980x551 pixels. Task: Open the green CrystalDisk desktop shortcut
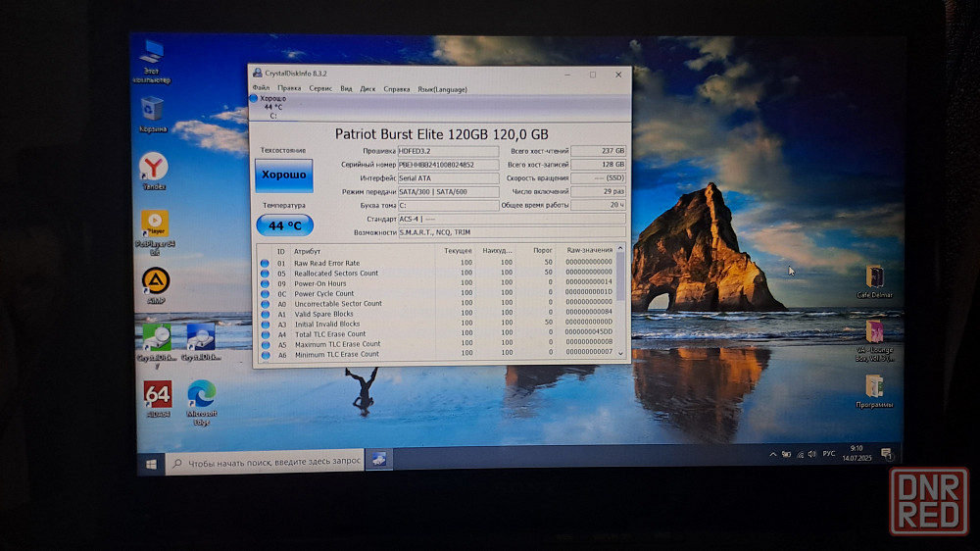pos(156,343)
